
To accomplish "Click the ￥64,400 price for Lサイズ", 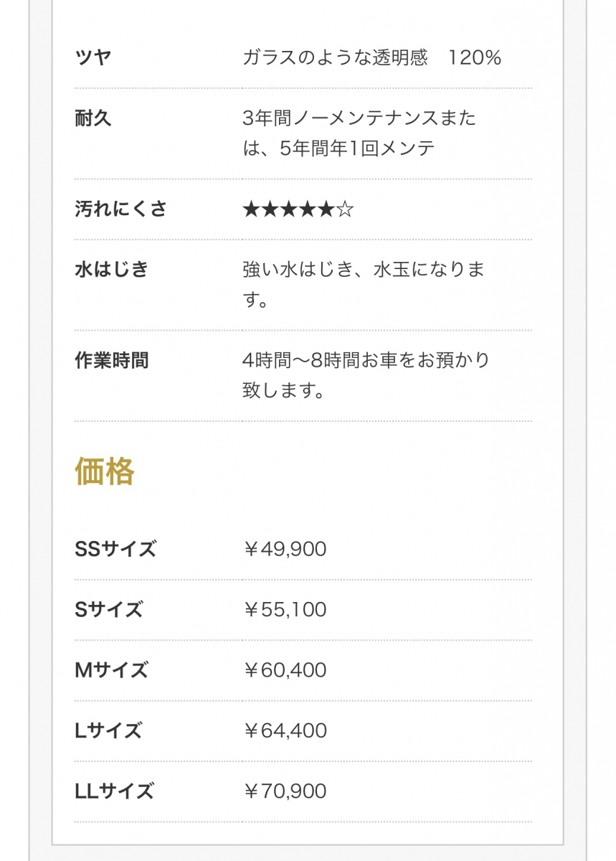I will tap(285, 731).
